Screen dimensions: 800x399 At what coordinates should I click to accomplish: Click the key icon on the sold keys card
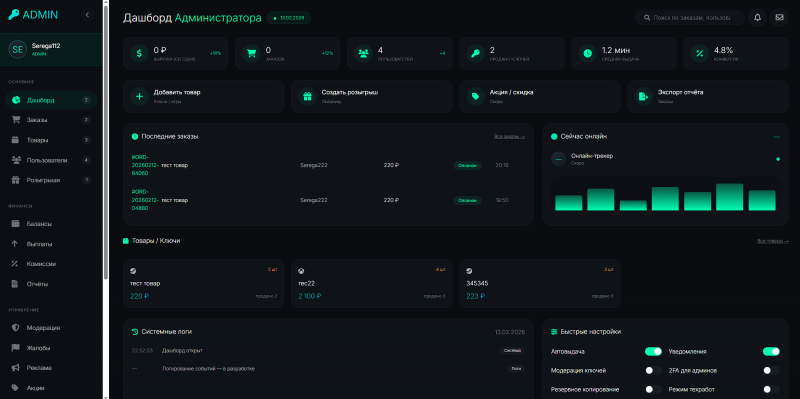coord(475,53)
